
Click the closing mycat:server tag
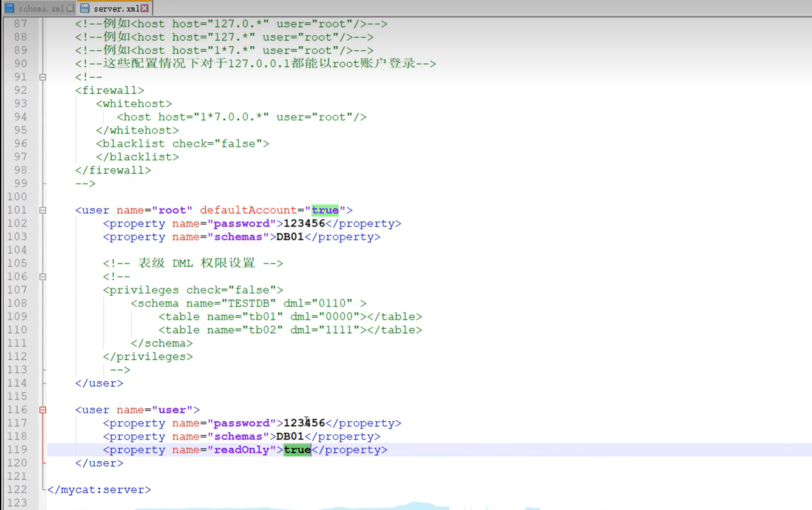point(99,489)
